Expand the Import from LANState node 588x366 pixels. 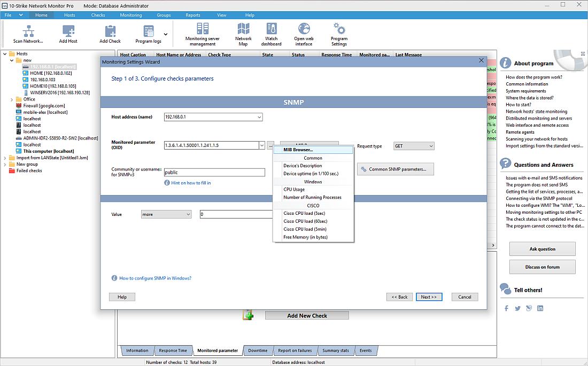click(x=5, y=158)
